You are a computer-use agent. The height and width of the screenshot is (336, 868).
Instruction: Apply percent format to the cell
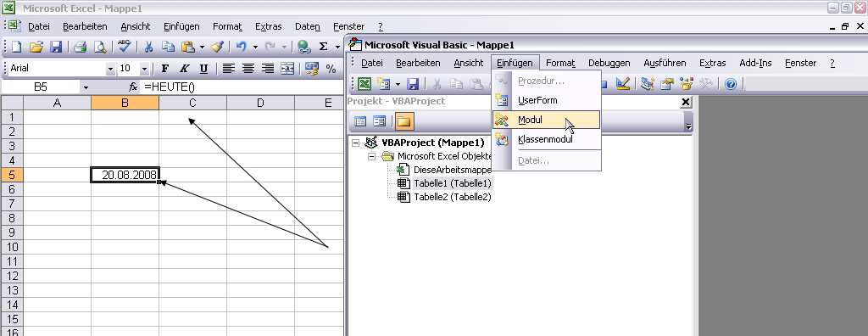[331, 69]
